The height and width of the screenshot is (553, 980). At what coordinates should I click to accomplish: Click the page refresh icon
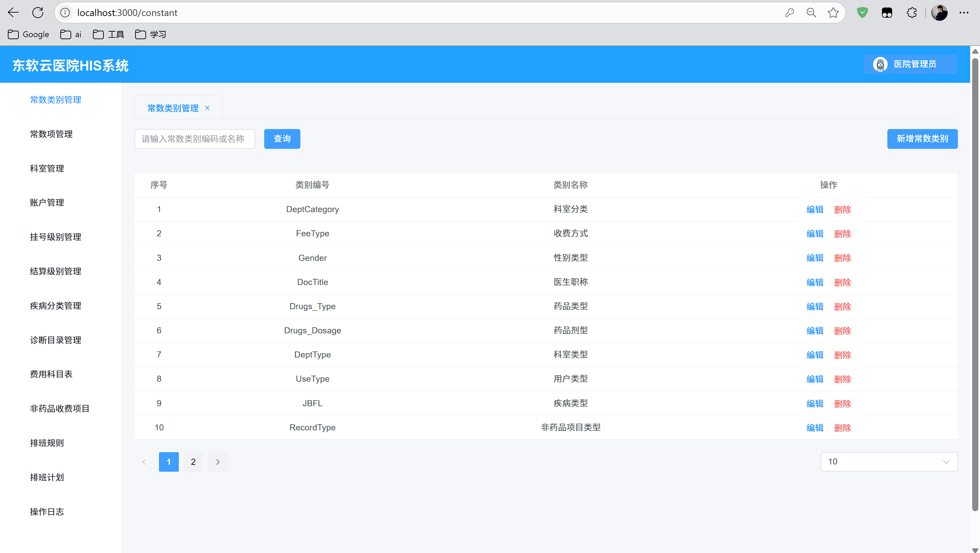coord(38,13)
